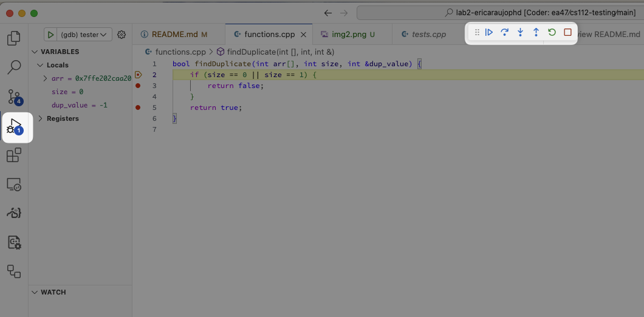This screenshot has width=644, height=317.
Task: Open the Search view in the activity bar
Action: tap(14, 67)
